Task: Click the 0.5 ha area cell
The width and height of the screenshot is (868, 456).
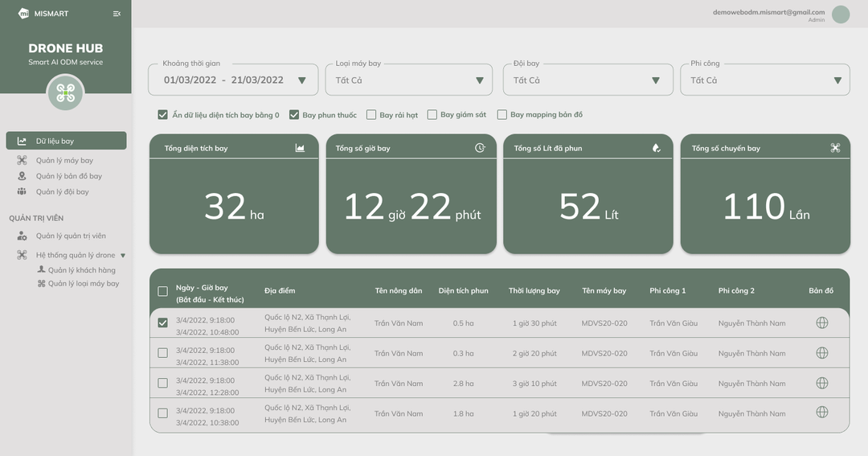Action: tap(464, 323)
